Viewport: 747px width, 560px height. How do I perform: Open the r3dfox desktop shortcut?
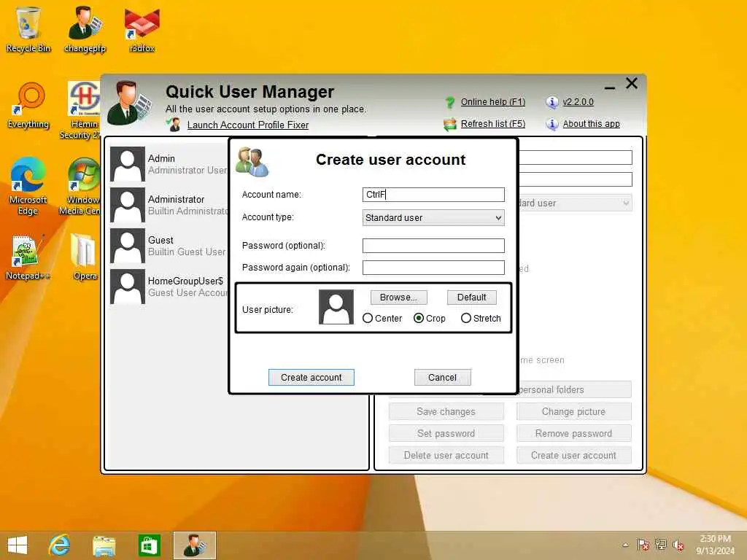(x=142, y=29)
